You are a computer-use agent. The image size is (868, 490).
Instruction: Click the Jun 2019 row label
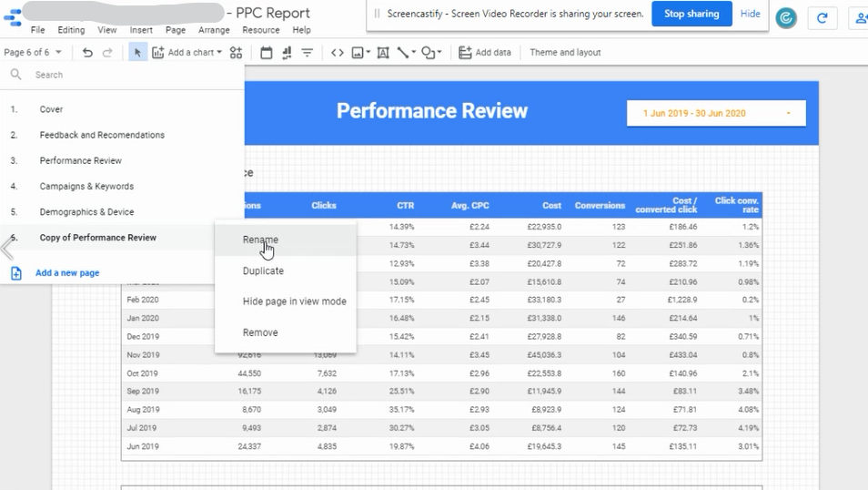(x=143, y=446)
